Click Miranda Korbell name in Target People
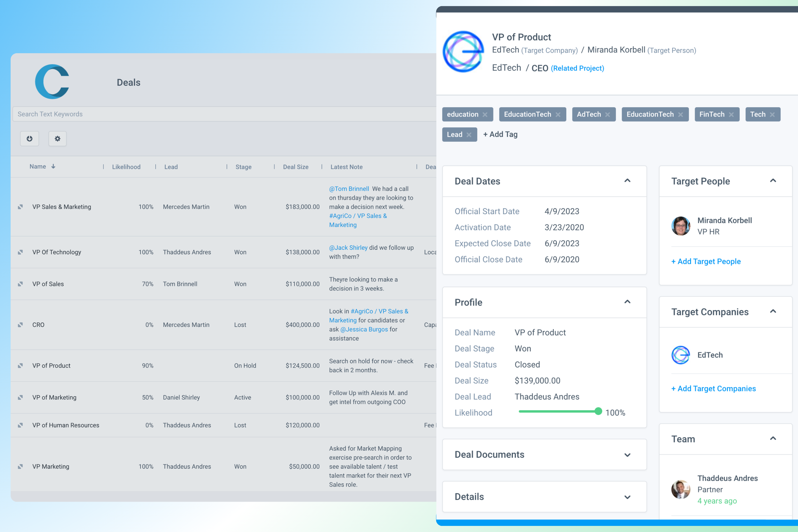Viewport: 798px width, 532px height. (x=725, y=220)
